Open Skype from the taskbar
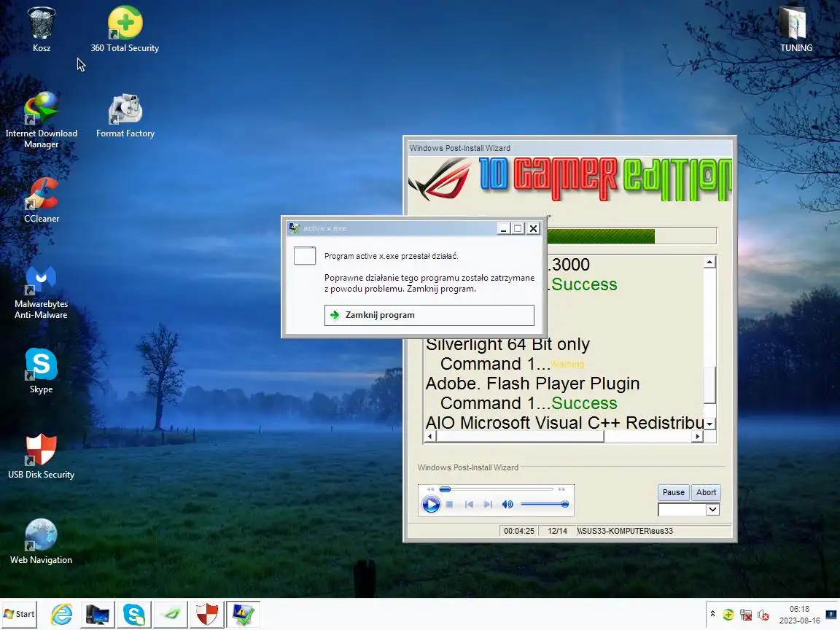This screenshot has height=630, width=840. point(134,614)
